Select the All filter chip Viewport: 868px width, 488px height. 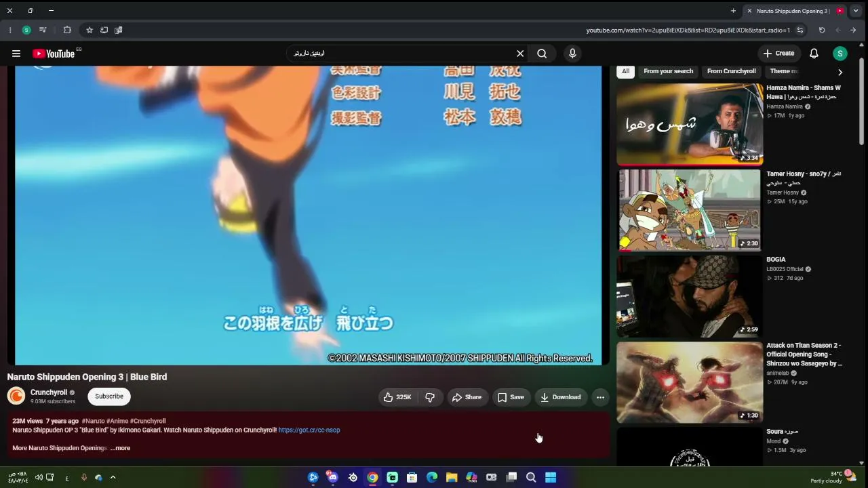tap(626, 71)
